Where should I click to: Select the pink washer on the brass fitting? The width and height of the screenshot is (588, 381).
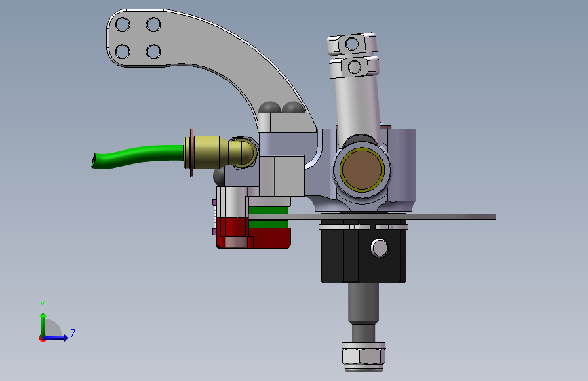(192, 153)
